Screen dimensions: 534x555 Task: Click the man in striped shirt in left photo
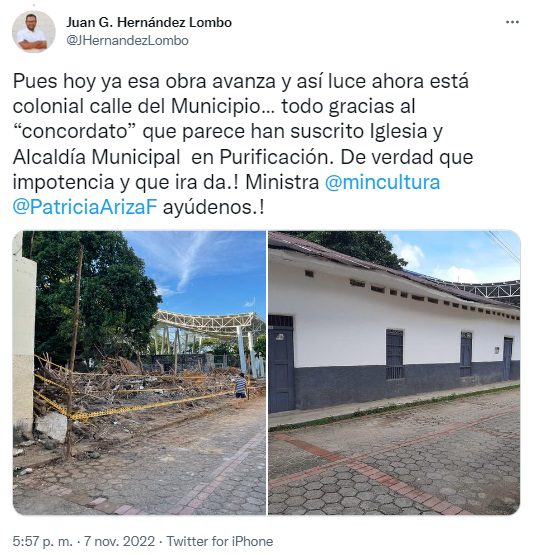tap(241, 385)
